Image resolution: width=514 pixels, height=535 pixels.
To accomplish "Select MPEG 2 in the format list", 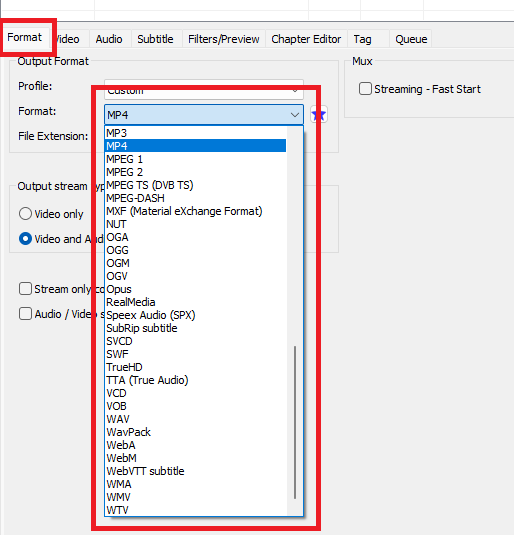I will point(196,172).
